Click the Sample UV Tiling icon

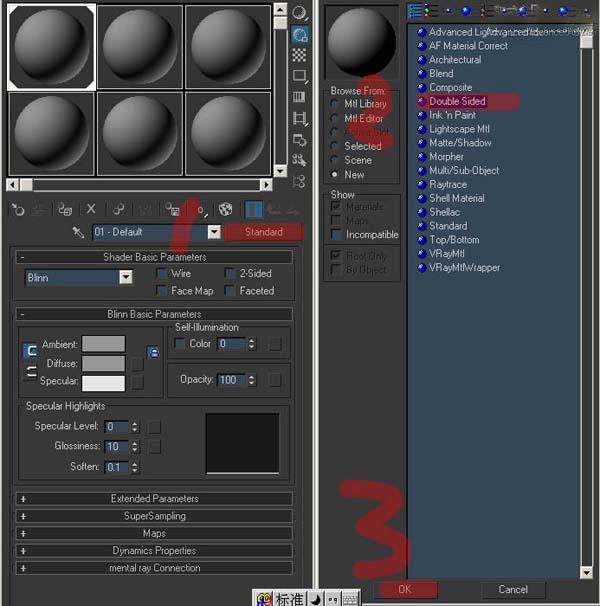pos(300,76)
